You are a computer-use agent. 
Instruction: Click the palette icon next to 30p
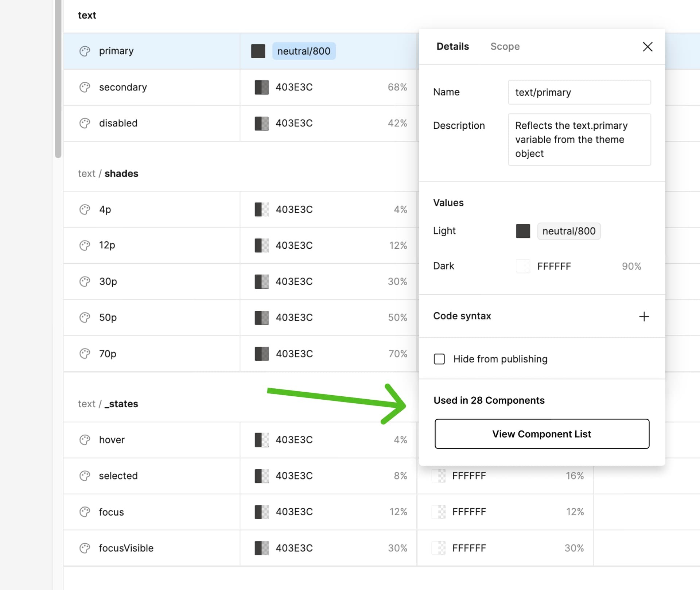(x=85, y=282)
